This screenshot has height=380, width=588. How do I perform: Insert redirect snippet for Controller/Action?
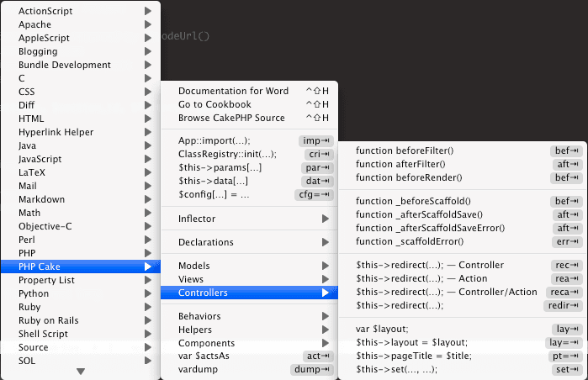coord(463,293)
